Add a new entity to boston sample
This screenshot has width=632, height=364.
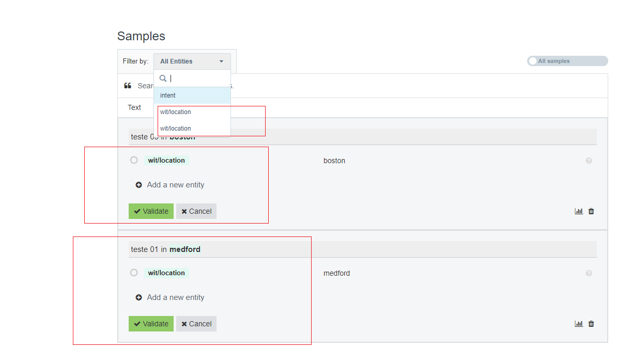[x=170, y=185]
